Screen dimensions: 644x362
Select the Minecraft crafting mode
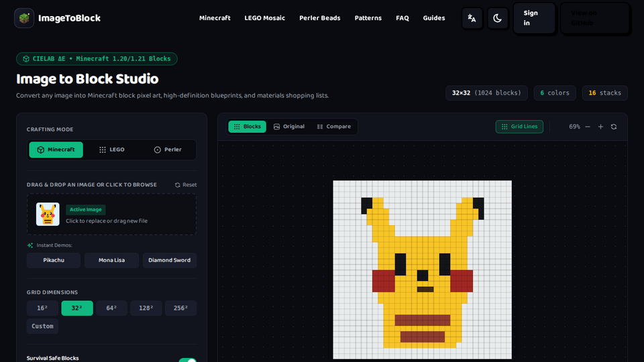coord(56,149)
